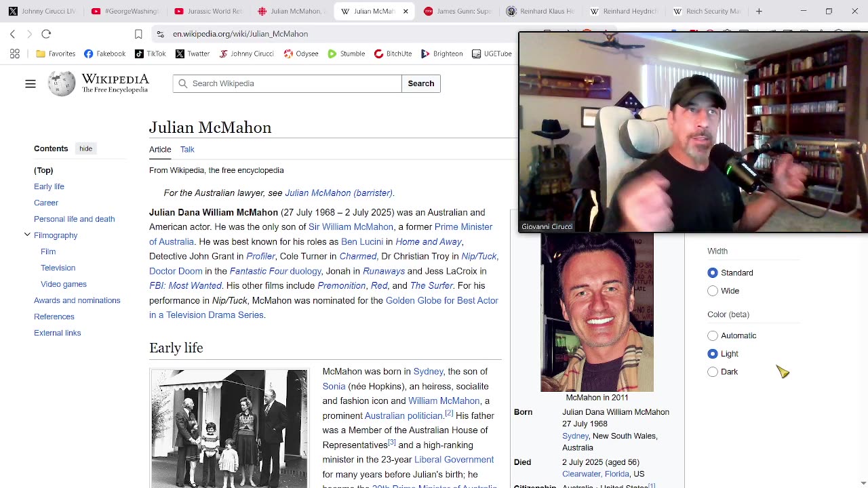Close the active Julian McMahon tab

tap(406, 12)
